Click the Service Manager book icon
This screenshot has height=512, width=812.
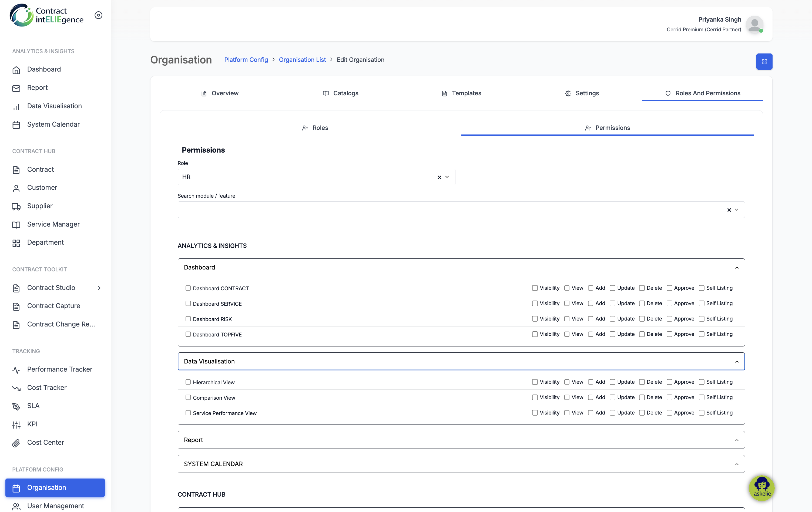click(16, 225)
